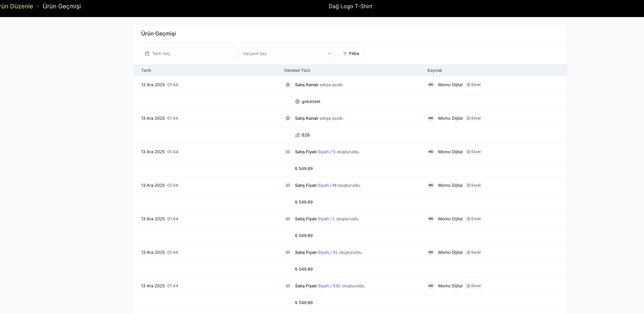Click Excel badge in Siyah / S row
This screenshot has height=314, width=644.
(473, 152)
